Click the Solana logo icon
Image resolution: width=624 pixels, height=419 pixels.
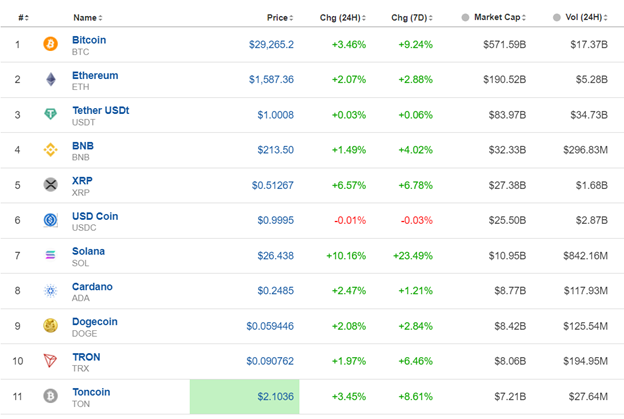(51, 255)
